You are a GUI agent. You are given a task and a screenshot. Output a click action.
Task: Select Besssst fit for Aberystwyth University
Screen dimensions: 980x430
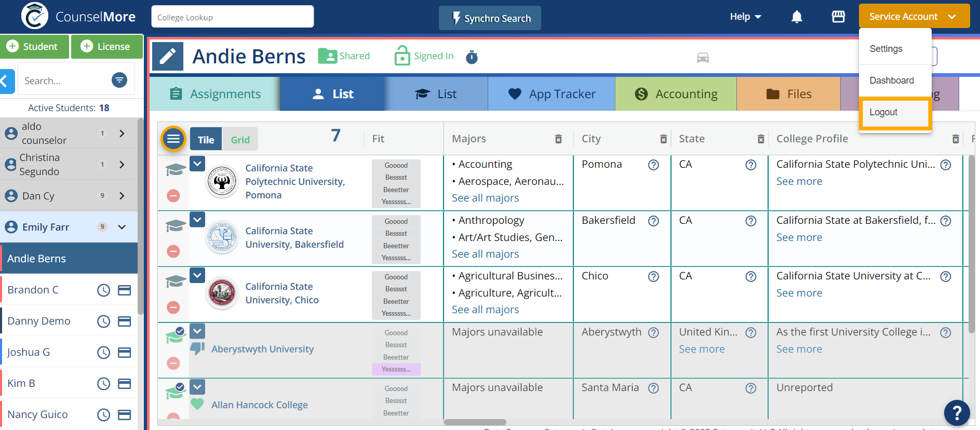click(396, 345)
